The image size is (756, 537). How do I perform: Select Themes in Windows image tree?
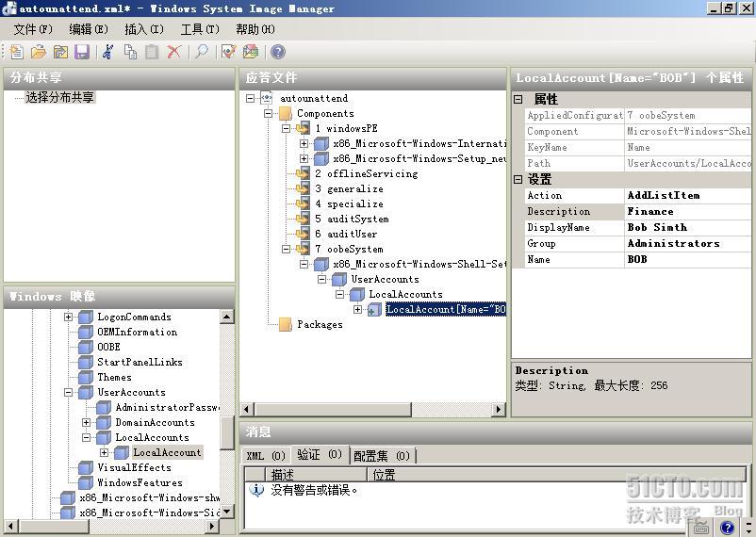[x=114, y=377]
